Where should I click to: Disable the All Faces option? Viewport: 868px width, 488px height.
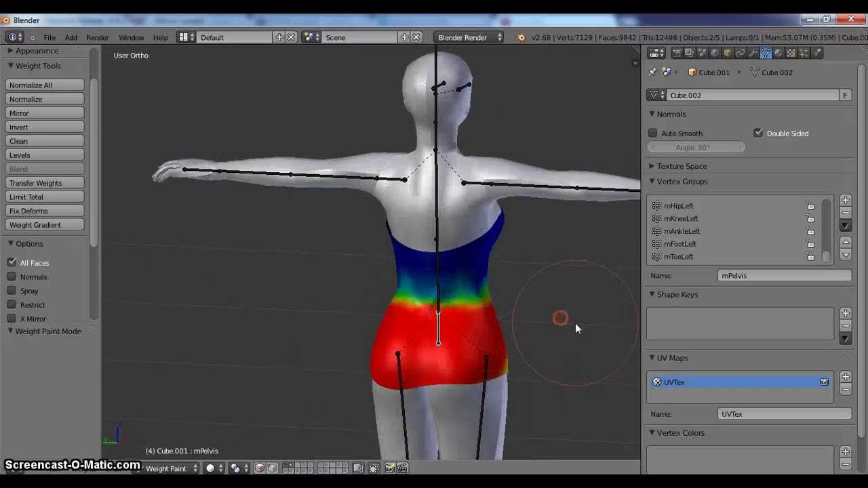point(12,263)
